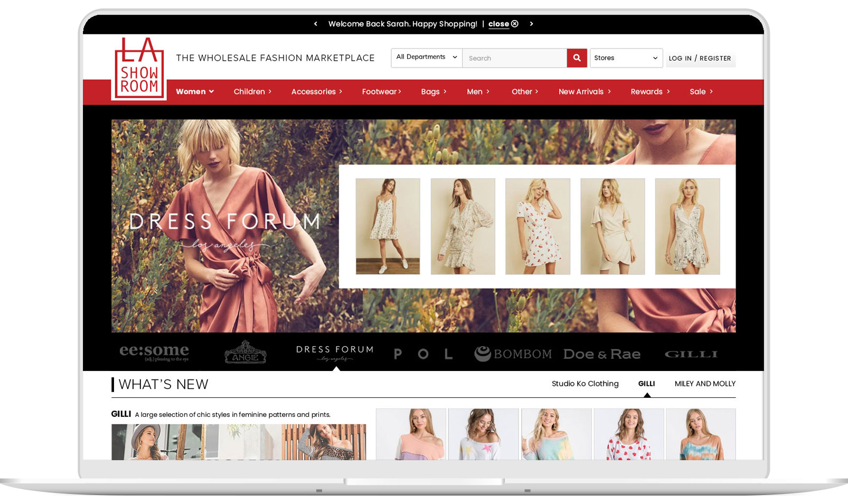
Task: Switch to the MILEY AND MOLLY tab
Action: pyautogui.click(x=704, y=384)
